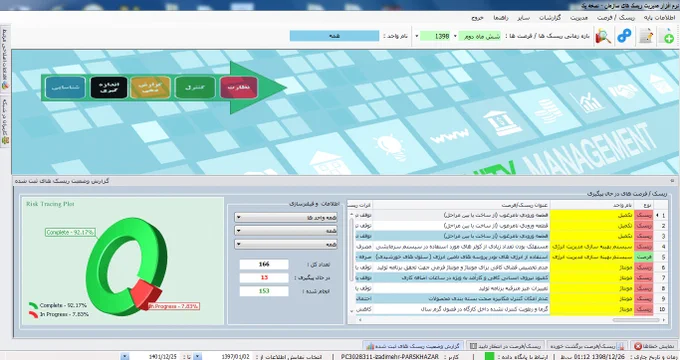This screenshot has width=680, height=360.
Task: Click the نام واحد column header
Action: 592,205
